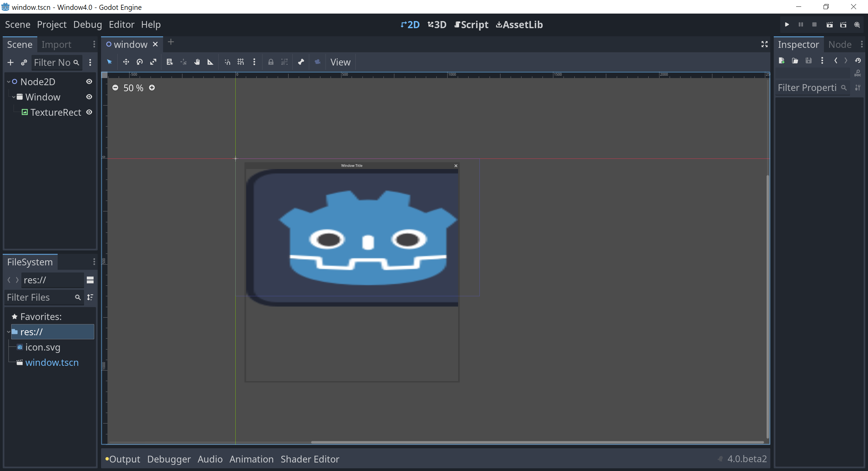Open the animation Skeleton options bone icon

click(x=301, y=62)
